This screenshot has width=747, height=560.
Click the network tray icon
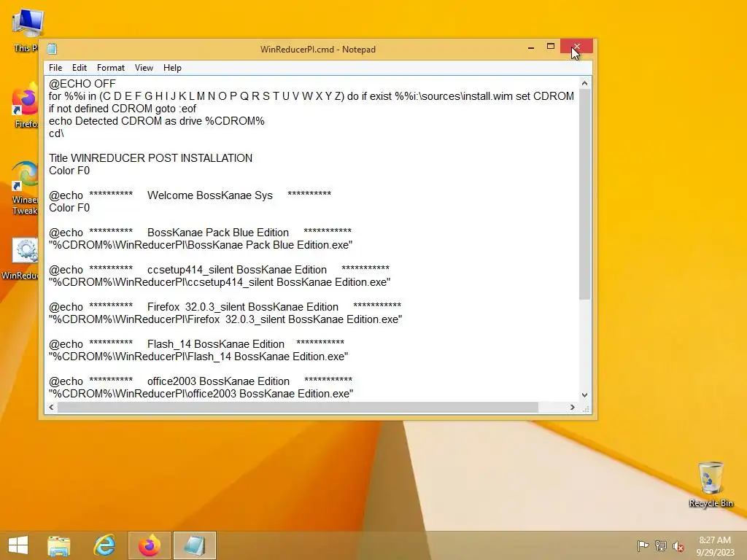[661, 545]
